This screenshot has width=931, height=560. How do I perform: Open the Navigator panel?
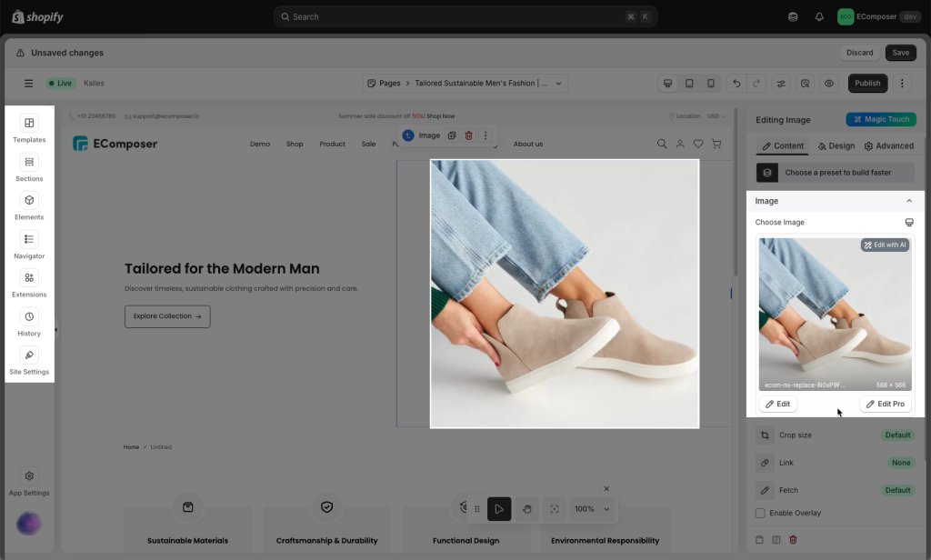pyautogui.click(x=29, y=240)
